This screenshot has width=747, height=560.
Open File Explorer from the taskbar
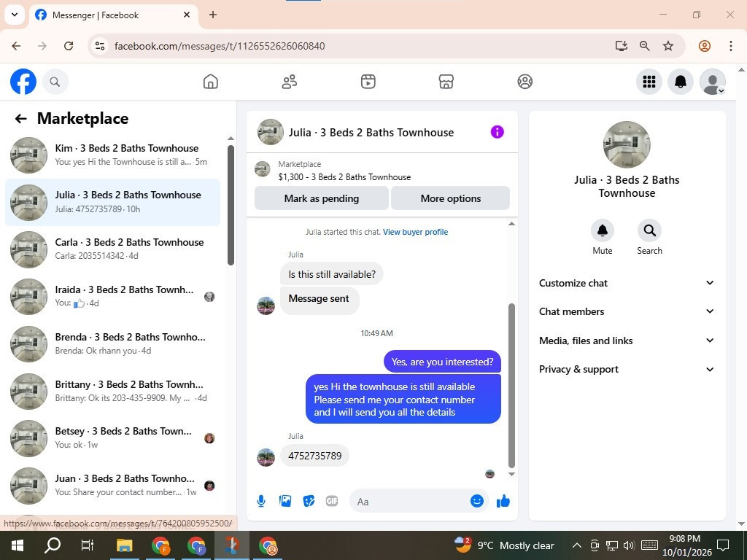pos(125,545)
